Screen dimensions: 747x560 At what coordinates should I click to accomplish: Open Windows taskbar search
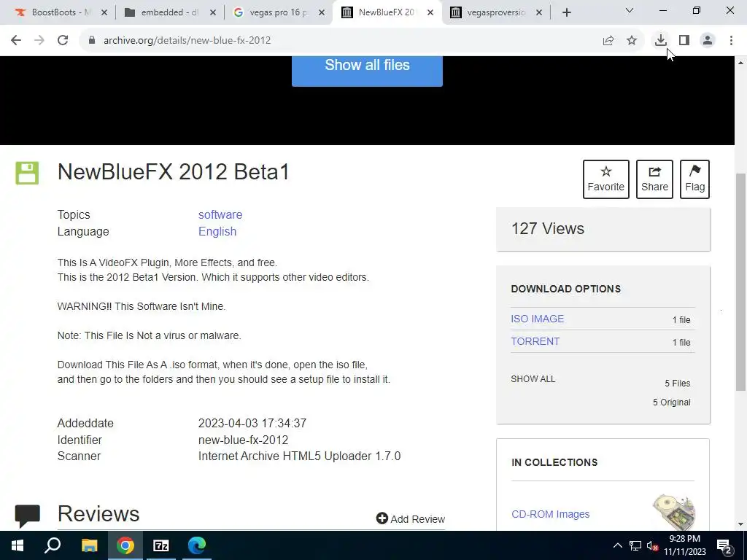point(53,545)
